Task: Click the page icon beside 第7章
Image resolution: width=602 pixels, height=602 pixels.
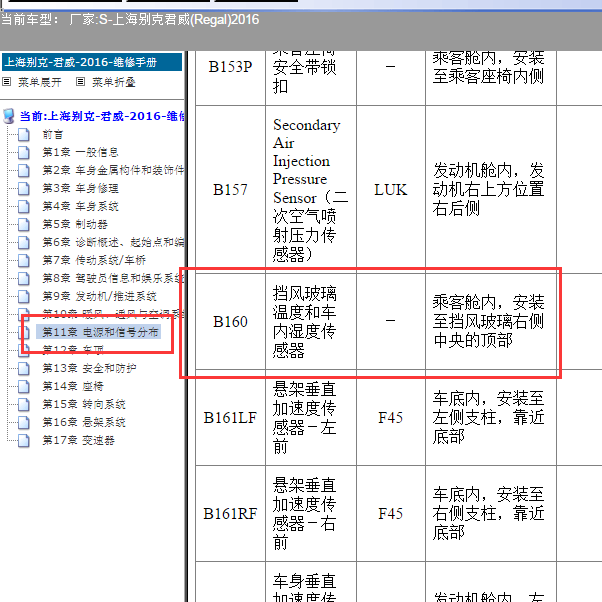Action: 24,260
